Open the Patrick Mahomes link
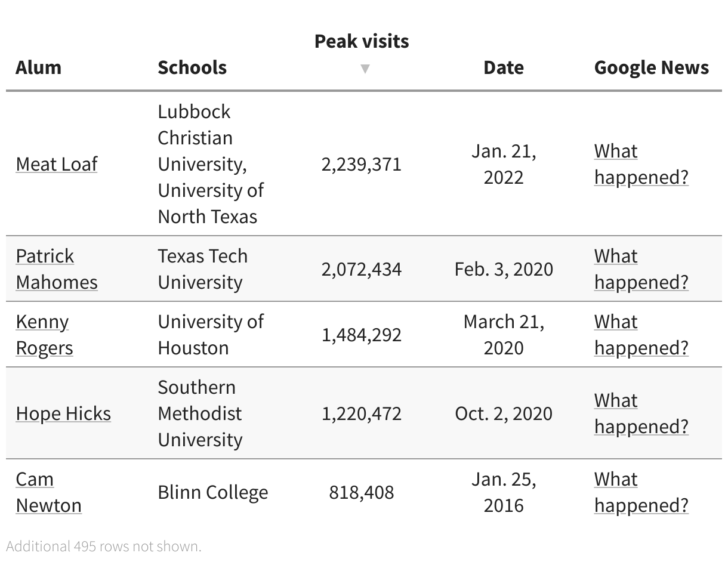 (56, 269)
